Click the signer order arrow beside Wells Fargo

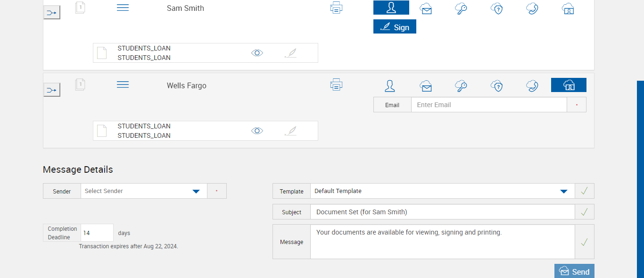point(51,90)
